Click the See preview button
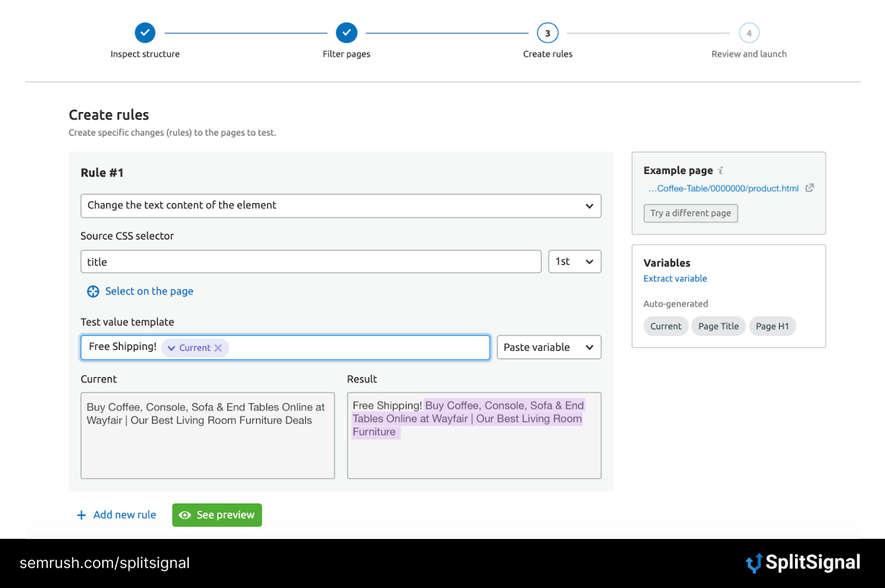Viewport: 885px width, 588px height. [217, 515]
